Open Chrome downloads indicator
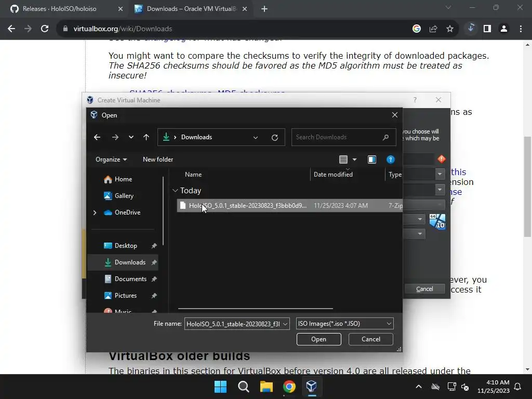This screenshot has height=399, width=532. [471, 28]
